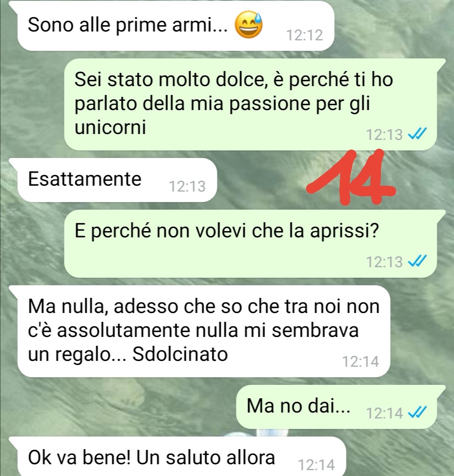Tap the 'Esattamente' message bubble
Viewport: 454px width, 476px height.
tap(117, 180)
